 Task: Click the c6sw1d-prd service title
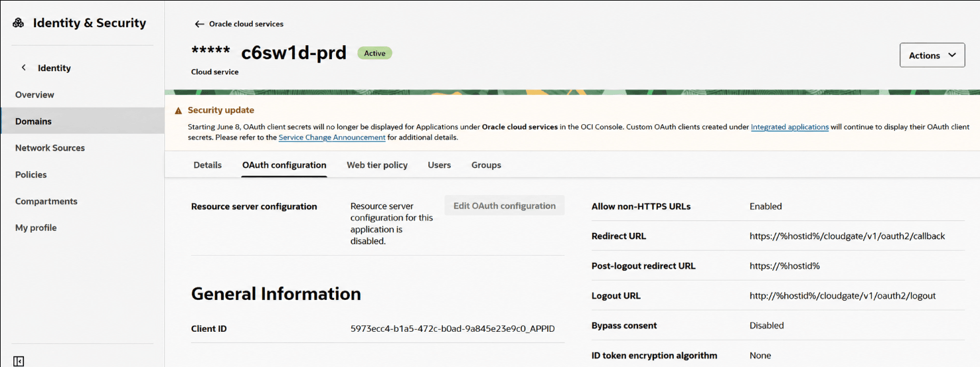[x=293, y=52]
